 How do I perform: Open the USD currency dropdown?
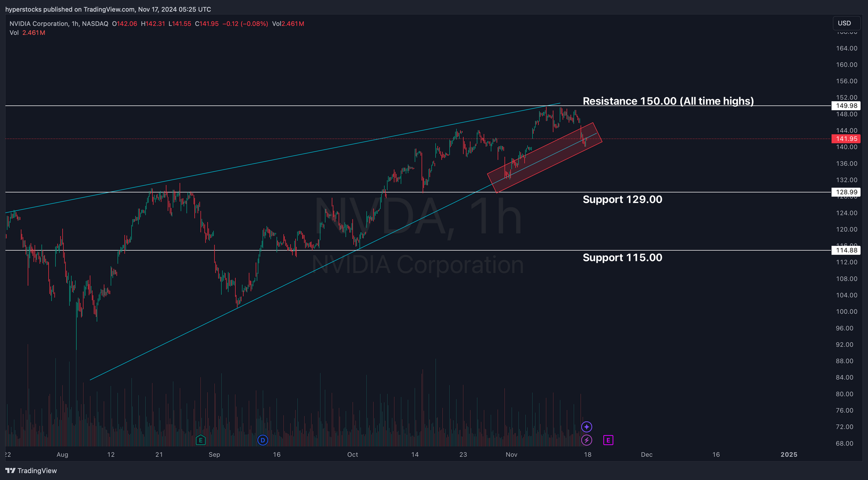pos(846,23)
